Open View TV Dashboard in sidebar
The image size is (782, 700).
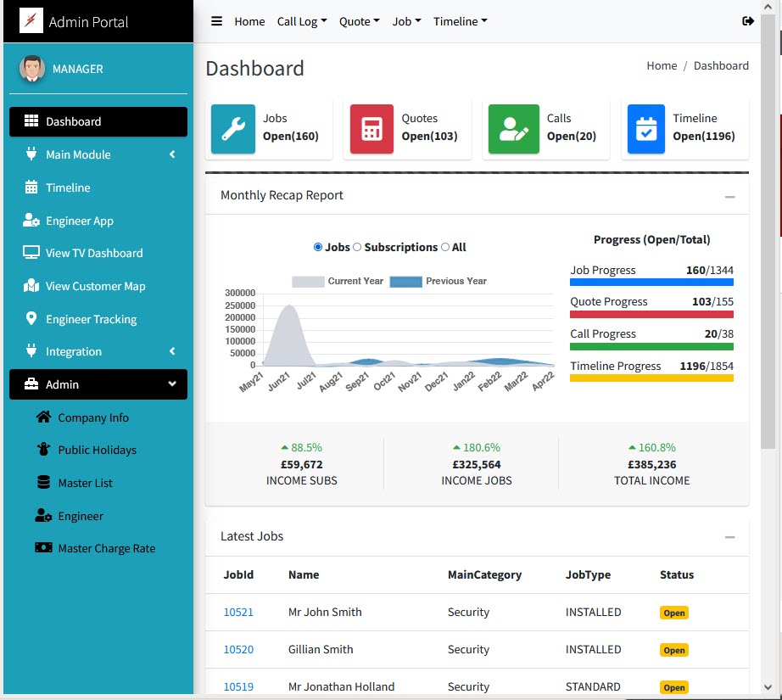tap(94, 253)
